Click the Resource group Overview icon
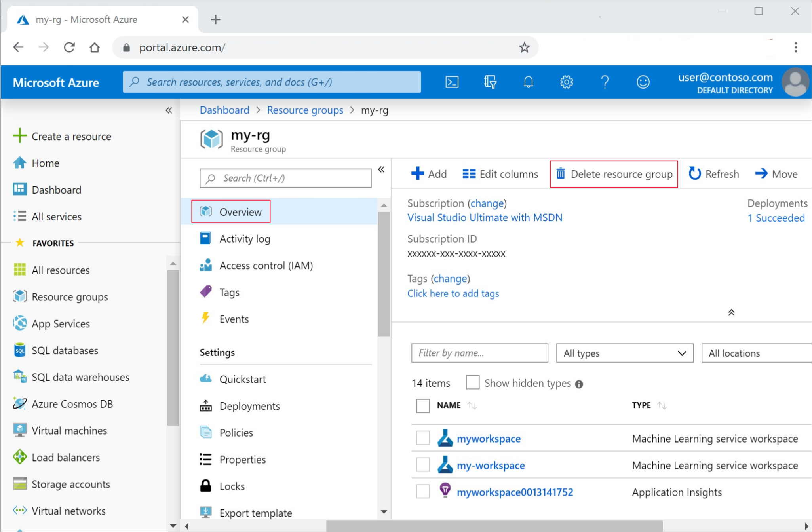Screen dimensions: 812x532 [205, 211]
